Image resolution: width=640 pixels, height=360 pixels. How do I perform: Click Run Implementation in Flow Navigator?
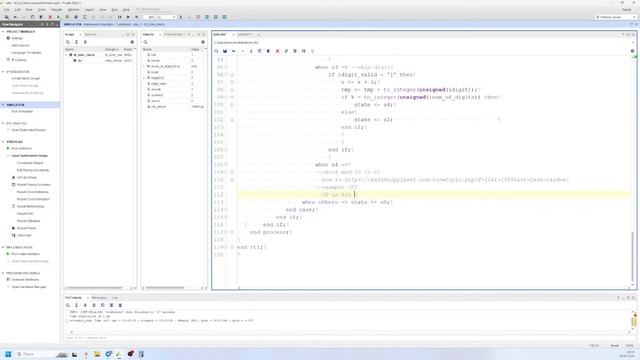click(x=26, y=254)
